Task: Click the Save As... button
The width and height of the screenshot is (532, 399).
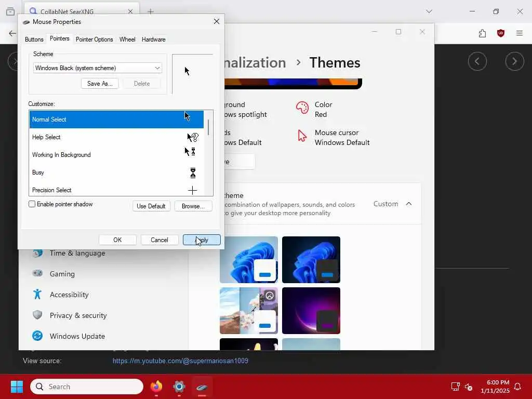Action: tap(100, 84)
